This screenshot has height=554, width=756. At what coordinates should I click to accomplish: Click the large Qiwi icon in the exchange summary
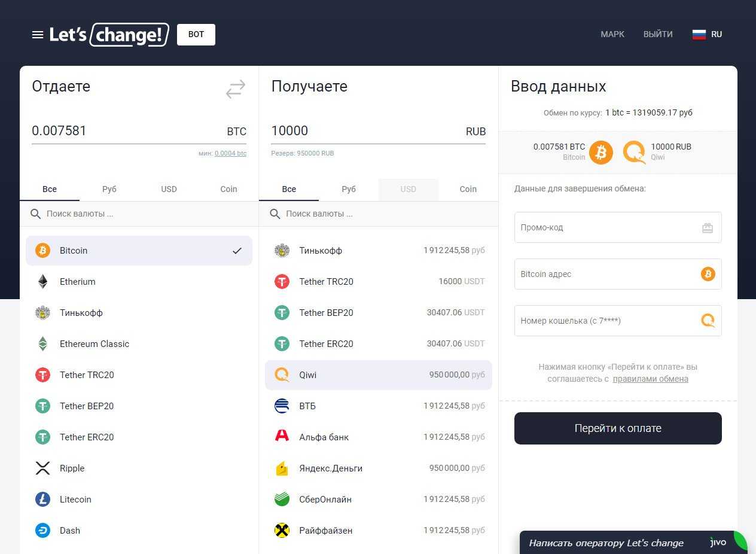point(634,153)
